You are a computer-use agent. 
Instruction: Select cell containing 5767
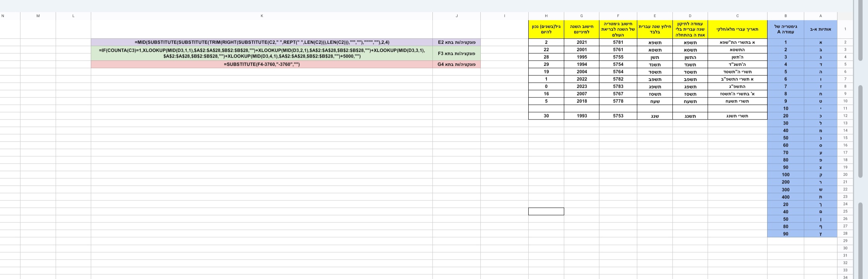(x=618, y=94)
